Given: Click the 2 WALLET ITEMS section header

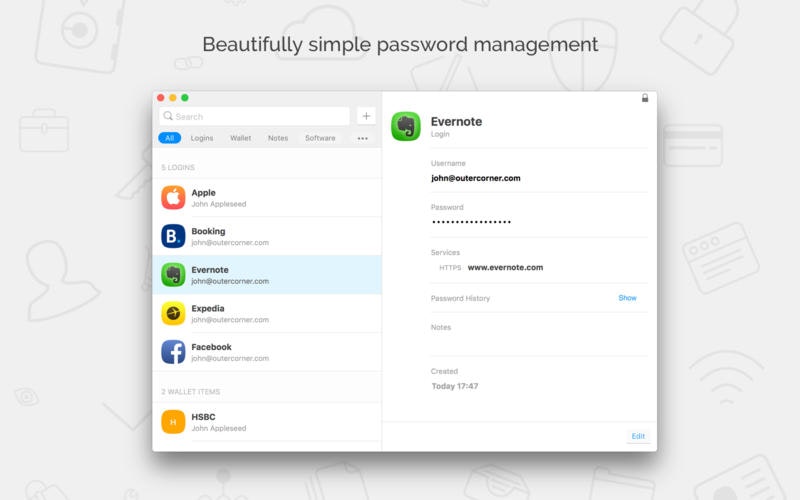Looking at the screenshot, I should coord(190,392).
